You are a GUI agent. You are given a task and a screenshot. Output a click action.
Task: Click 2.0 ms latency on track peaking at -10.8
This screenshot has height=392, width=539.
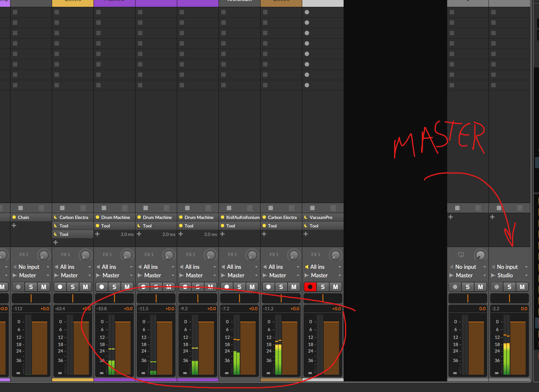(127, 234)
